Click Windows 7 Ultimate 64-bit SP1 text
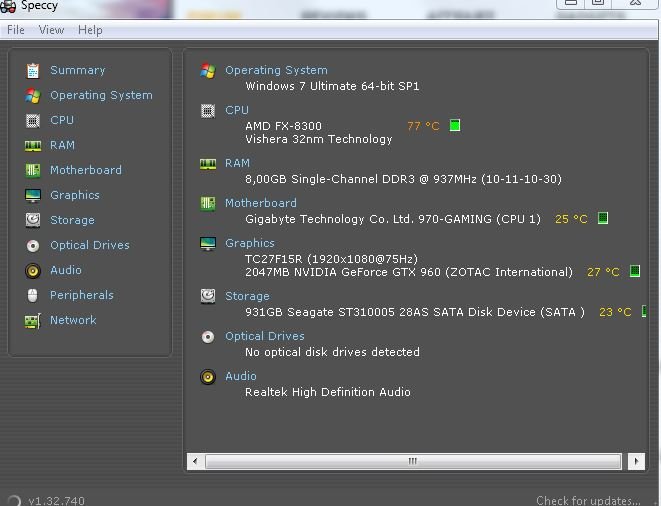Screen dimensions: 661x506 332,86
